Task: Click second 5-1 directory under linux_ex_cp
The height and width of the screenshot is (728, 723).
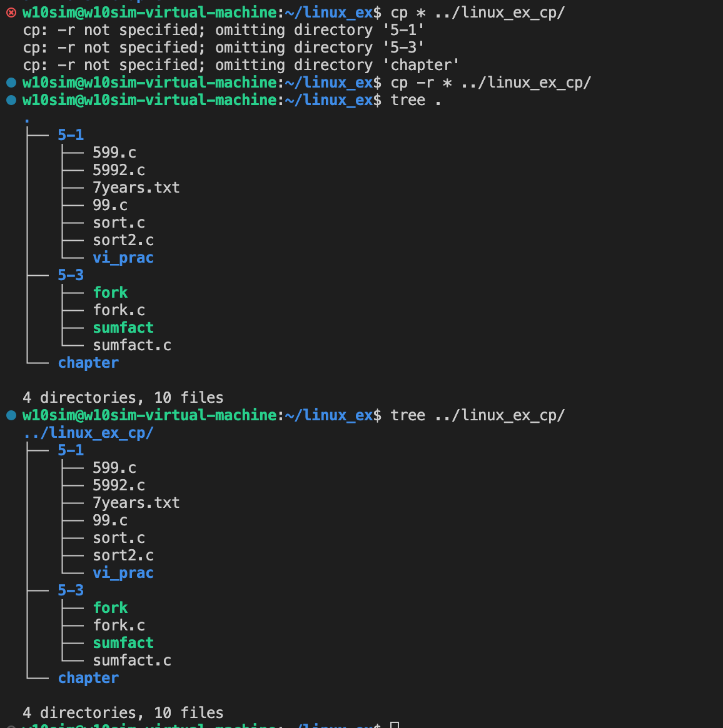Action: pos(71,450)
